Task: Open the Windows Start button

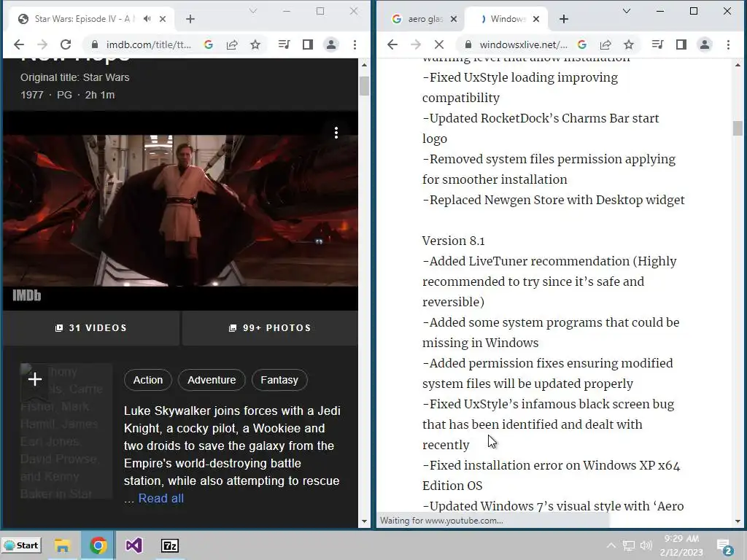Action: point(21,545)
